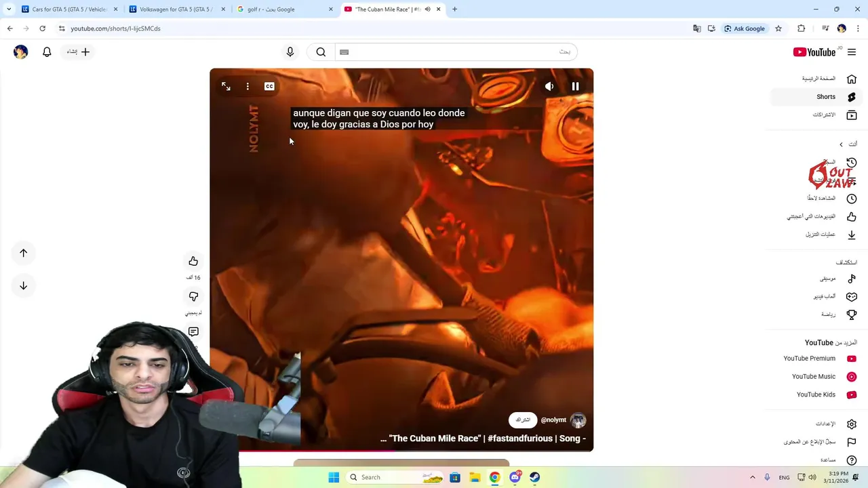Open the Create (+) button
This screenshot has width=868, height=488.
79,52
